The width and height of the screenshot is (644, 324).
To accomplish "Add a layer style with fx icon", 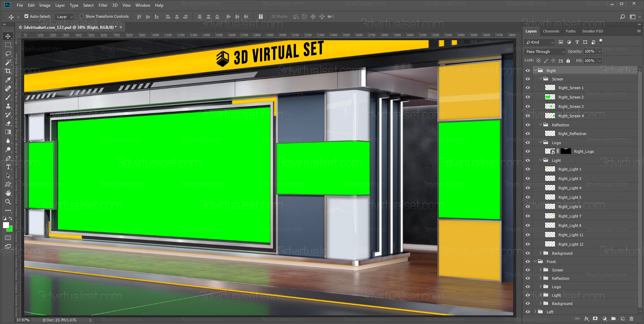I will (x=586, y=319).
